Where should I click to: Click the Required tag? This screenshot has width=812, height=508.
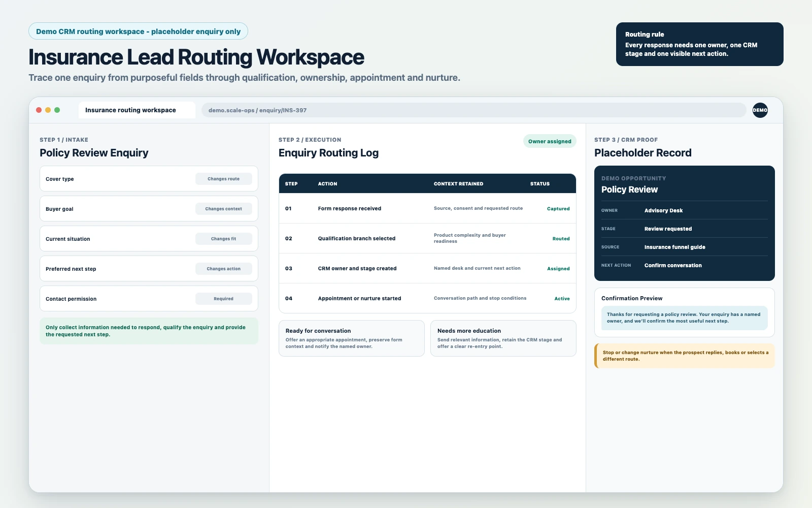coord(224,299)
